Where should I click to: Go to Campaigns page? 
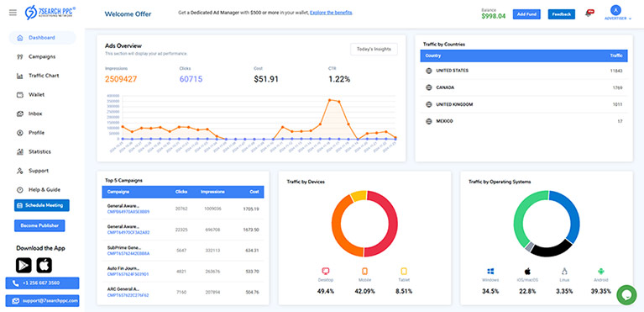tap(42, 57)
